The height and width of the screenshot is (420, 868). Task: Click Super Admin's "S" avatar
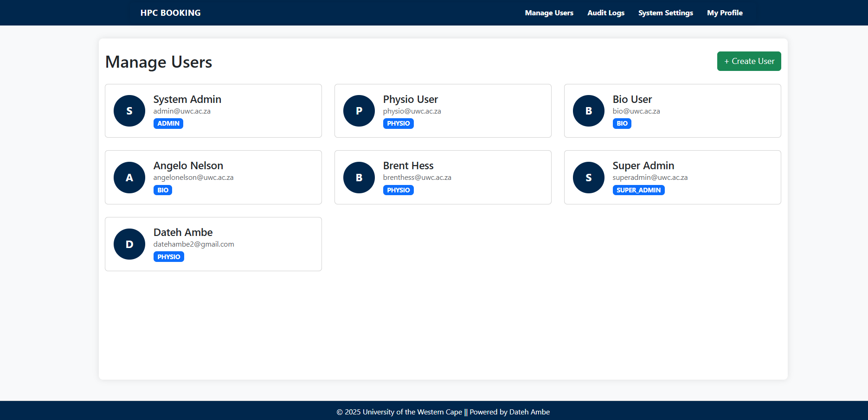coord(589,178)
